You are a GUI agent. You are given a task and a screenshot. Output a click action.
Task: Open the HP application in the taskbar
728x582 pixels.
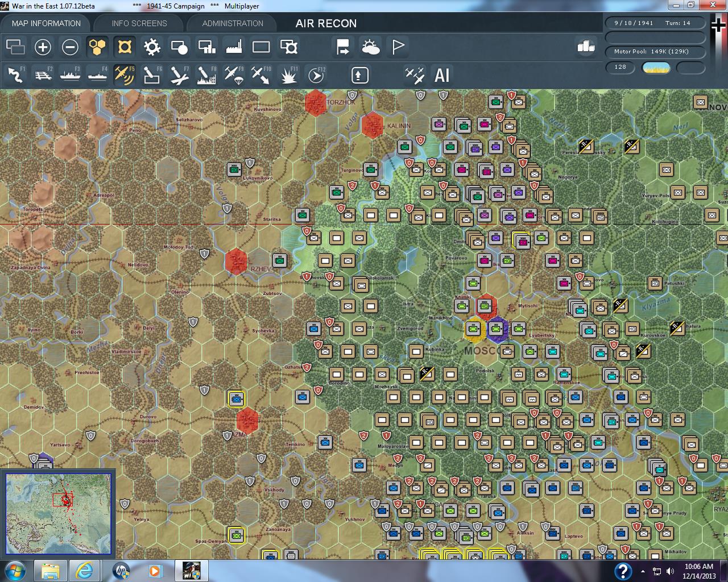coord(121,571)
